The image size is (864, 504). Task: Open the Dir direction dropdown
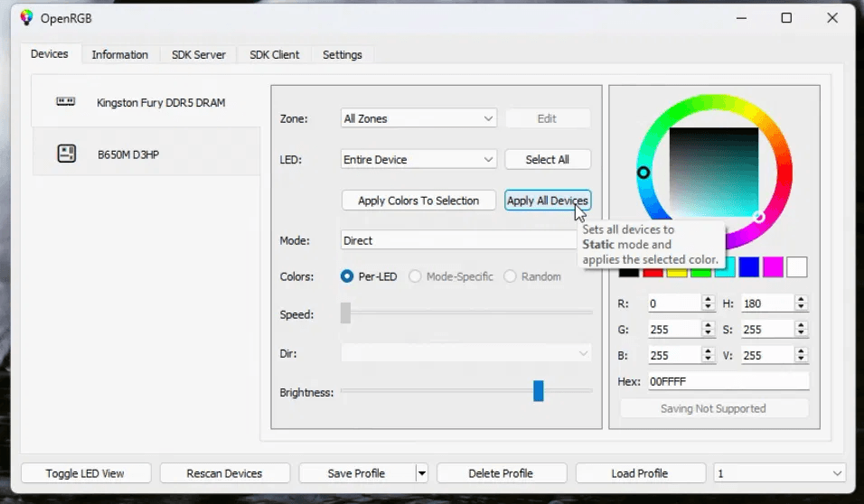click(x=465, y=353)
